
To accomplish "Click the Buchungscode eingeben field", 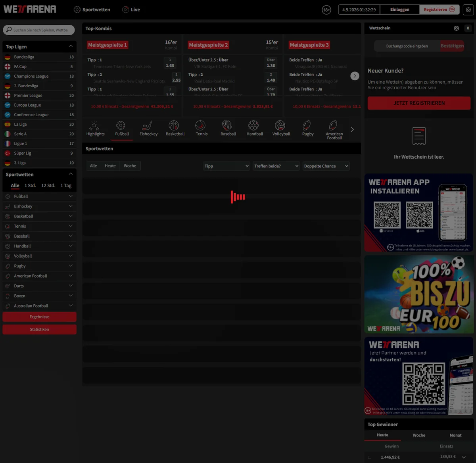I will pos(407,46).
